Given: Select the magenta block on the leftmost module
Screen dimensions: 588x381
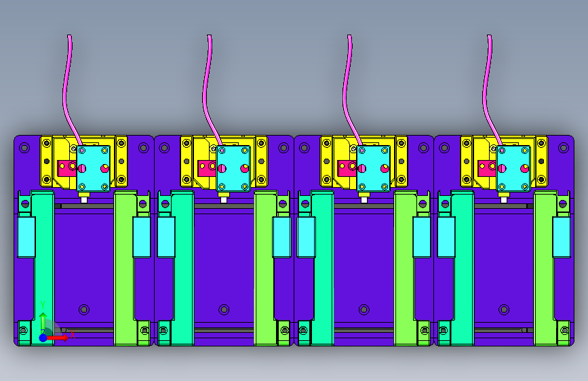Looking at the screenshot, I should [x=66, y=168].
